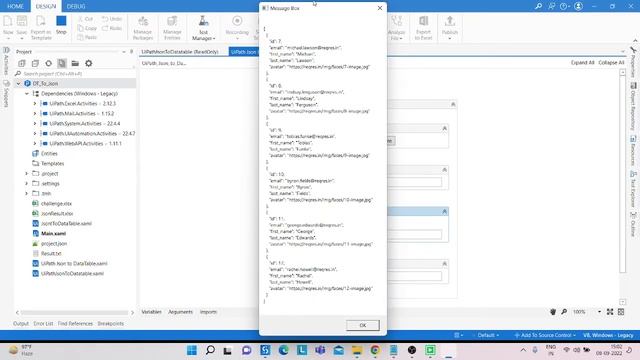
Task: Expand UiPath.System.Activities dependency
Action: point(35,123)
